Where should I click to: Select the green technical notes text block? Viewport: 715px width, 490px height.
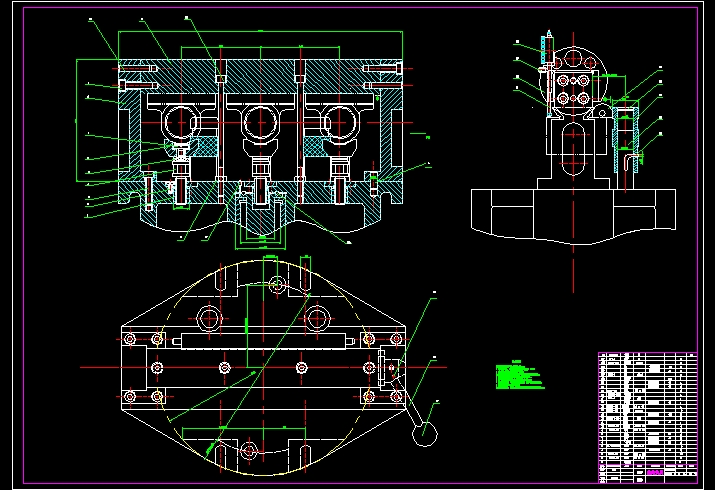(519, 375)
